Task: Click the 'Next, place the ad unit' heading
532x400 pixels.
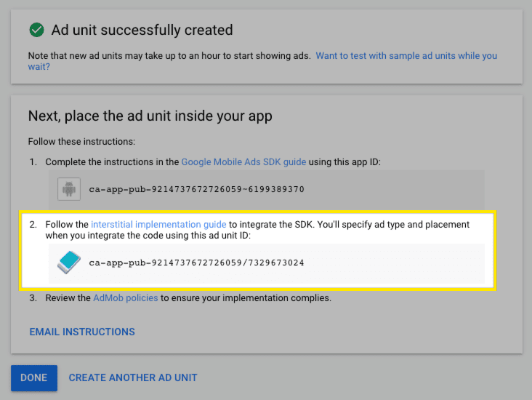Action: (150, 116)
